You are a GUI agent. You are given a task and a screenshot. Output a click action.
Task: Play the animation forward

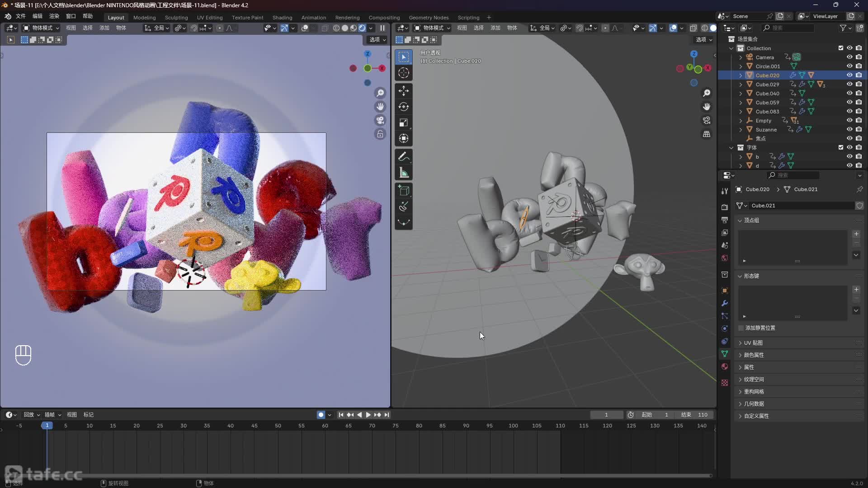368,415
